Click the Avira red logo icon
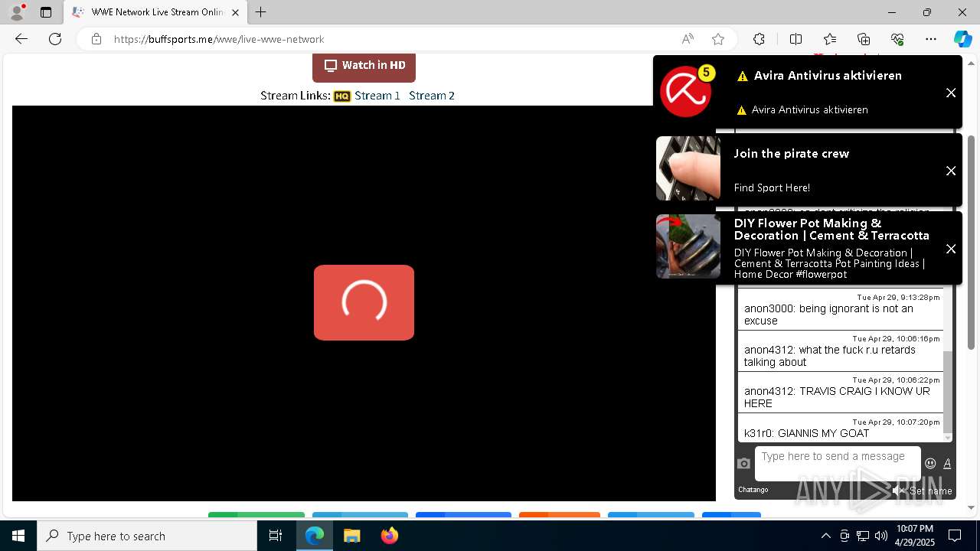This screenshot has height=551, width=980. [x=686, y=91]
